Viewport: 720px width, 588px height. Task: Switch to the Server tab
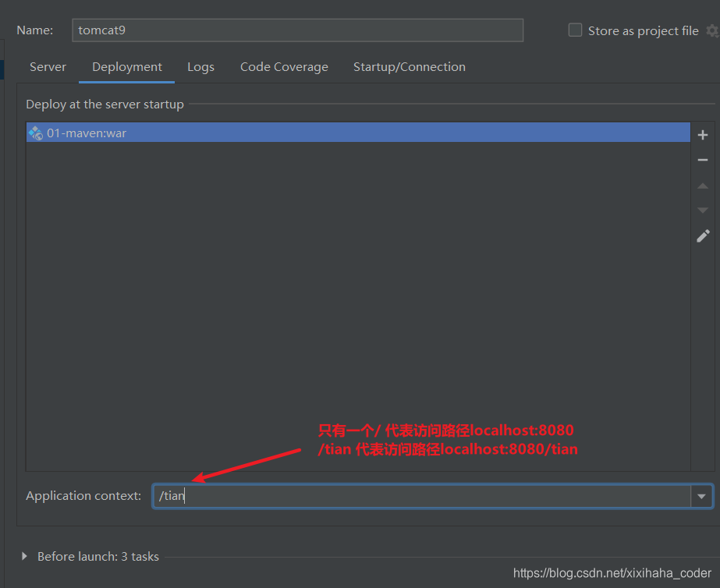48,67
